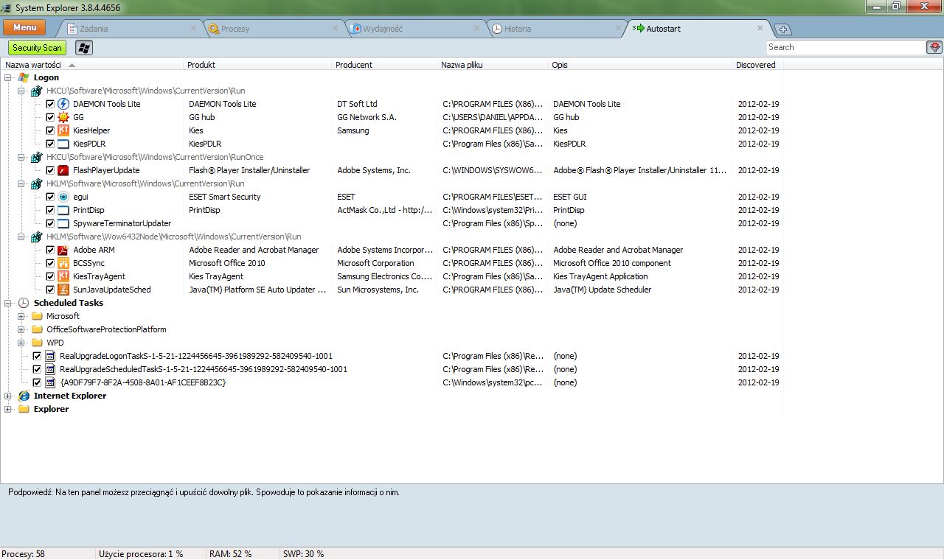The width and height of the screenshot is (944, 560).
Task: Toggle the egui startup checkbox
Action: (x=50, y=197)
